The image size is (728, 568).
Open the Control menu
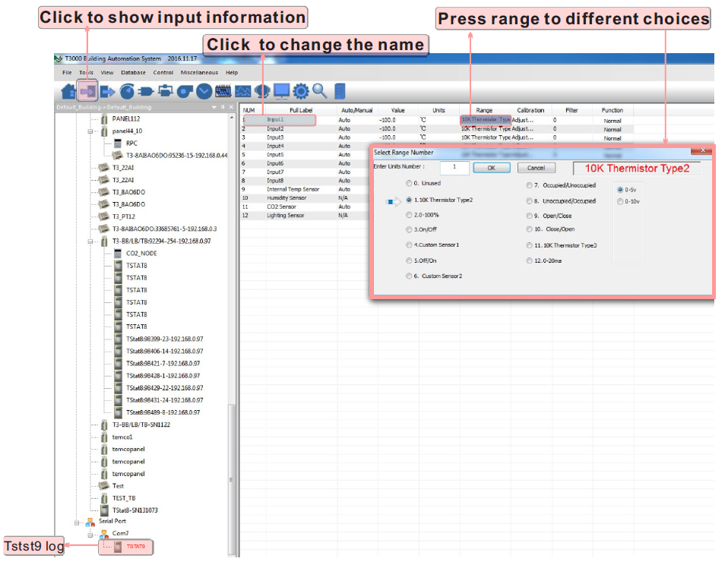coord(163,73)
